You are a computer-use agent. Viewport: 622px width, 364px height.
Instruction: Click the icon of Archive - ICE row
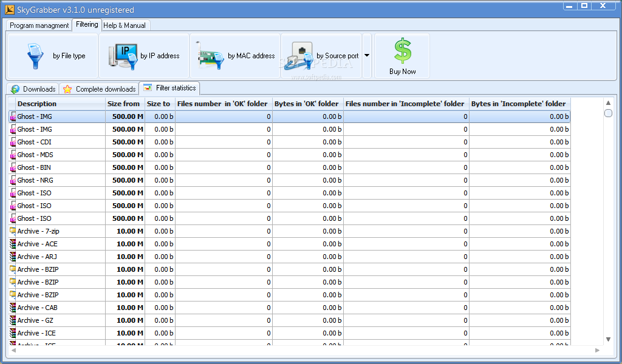[x=13, y=333]
